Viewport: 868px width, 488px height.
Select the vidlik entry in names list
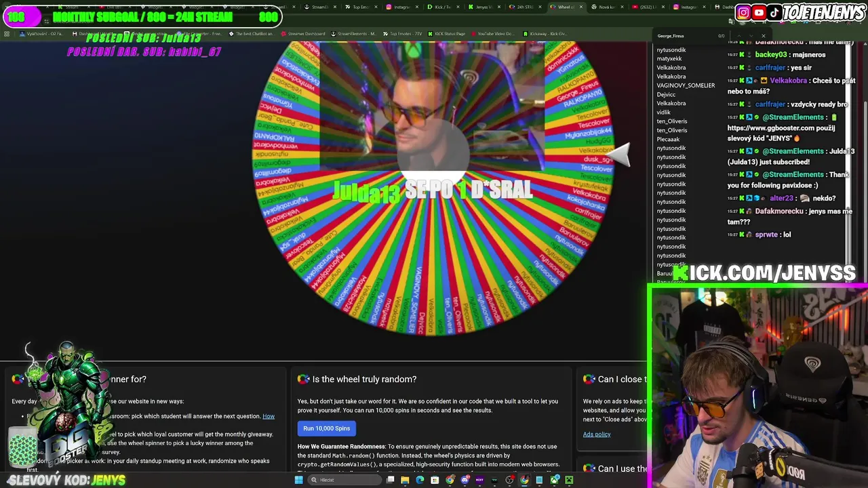click(663, 113)
